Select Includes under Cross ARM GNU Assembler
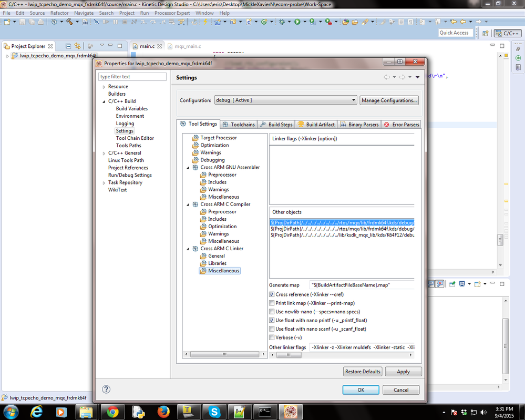The width and height of the screenshot is (525, 420). coord(217,182)
